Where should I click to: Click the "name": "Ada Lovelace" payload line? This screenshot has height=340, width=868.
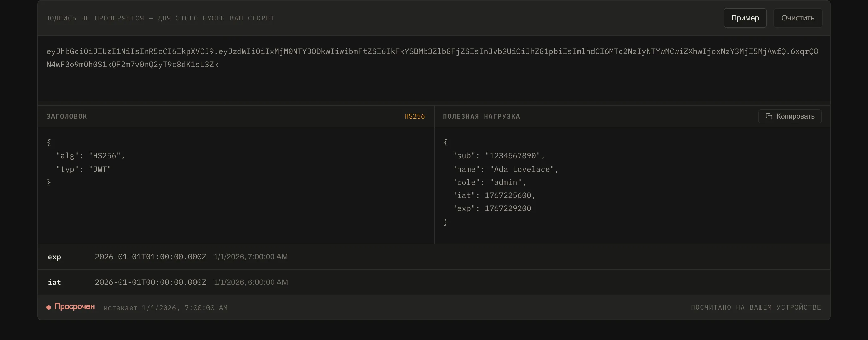pos(505,169)
